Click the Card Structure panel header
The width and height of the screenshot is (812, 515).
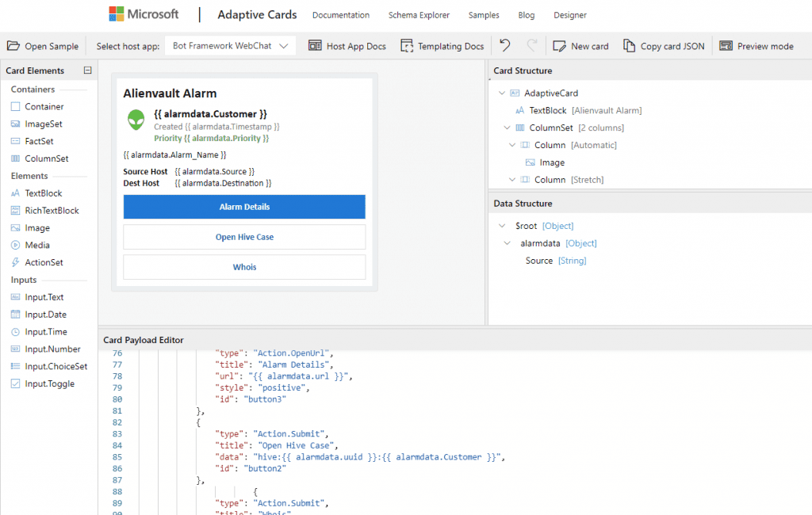click(x=523, y=71)
